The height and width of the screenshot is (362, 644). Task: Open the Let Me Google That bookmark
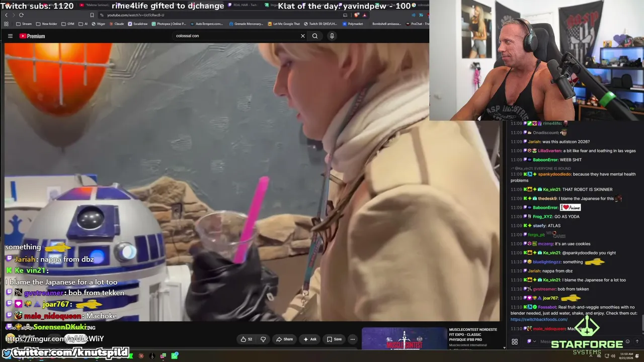(x=284, y=24)
